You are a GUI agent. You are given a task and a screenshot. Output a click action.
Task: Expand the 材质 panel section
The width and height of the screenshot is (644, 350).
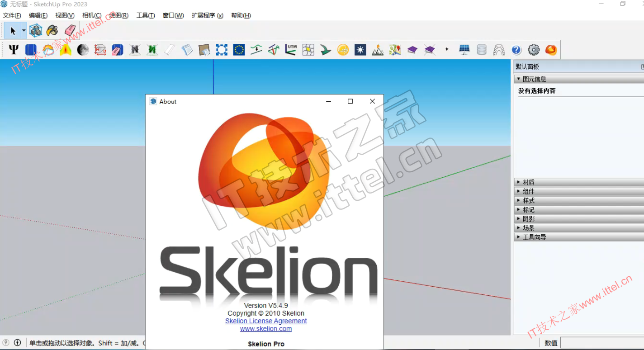pyautogui.click(x=528, y=182)
